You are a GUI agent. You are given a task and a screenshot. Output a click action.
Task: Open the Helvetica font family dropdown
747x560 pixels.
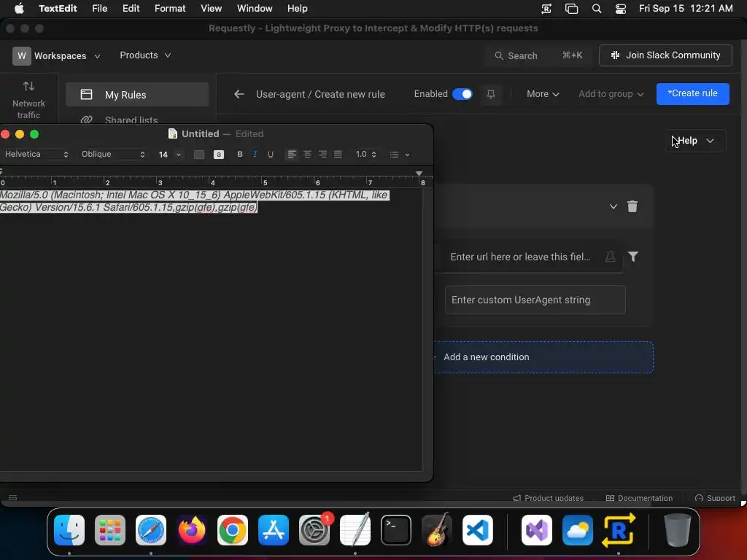coord(36,155)
